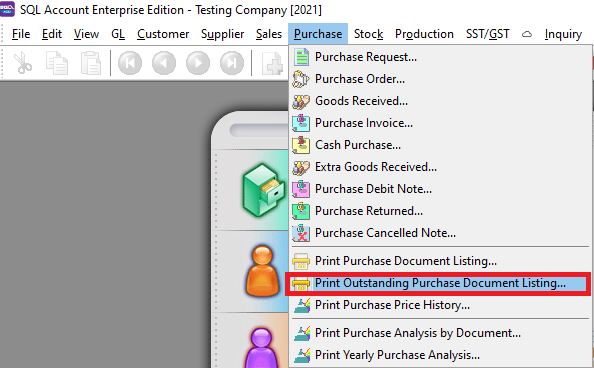Collapse the open Purchase menu

318,34
